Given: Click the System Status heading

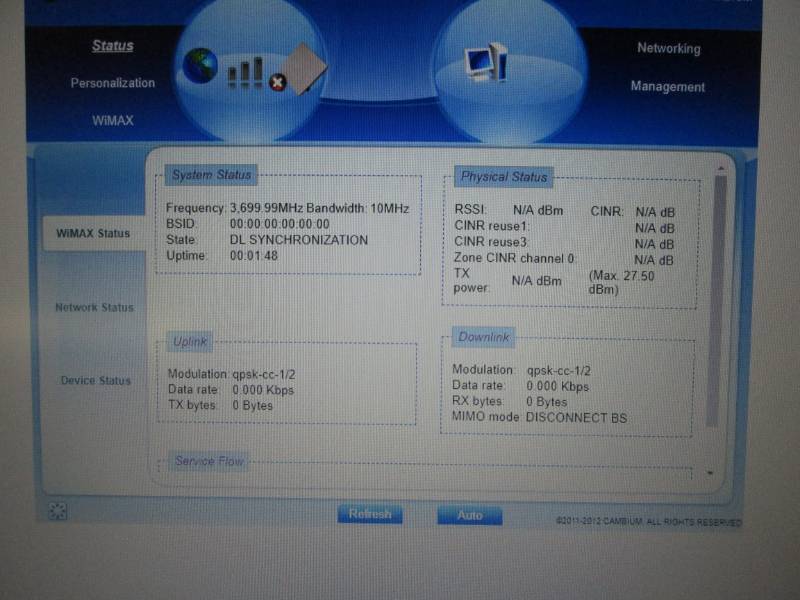Looking at the screenshot, I should [x=211, y=175].
